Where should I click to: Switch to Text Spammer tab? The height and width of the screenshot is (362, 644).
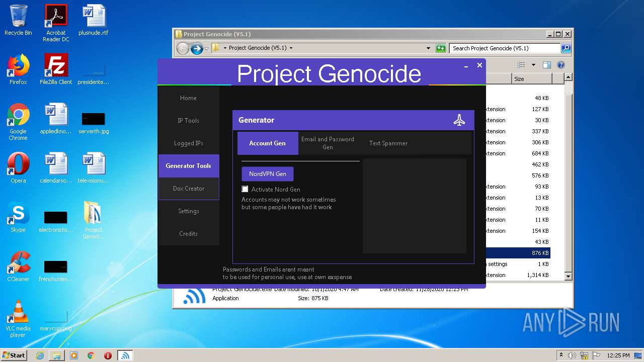(x=388, y=143)
